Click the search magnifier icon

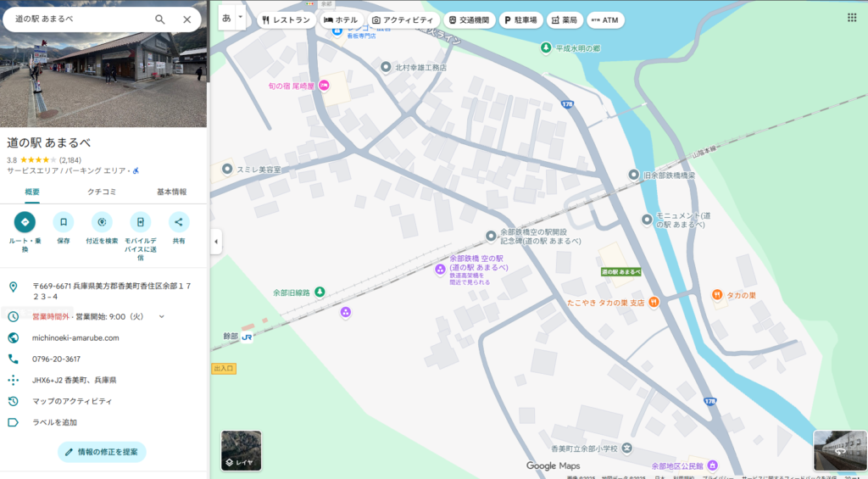coord(160,19)
